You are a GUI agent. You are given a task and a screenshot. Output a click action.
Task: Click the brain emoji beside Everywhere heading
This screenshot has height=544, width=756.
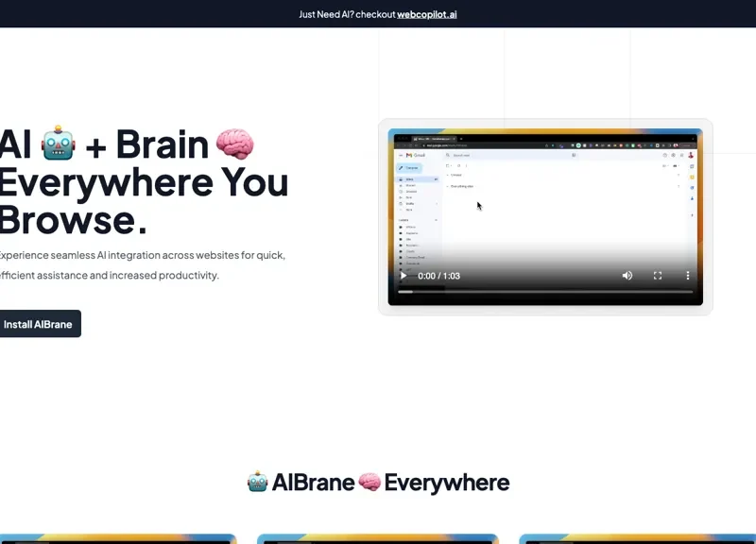point(369,482)
